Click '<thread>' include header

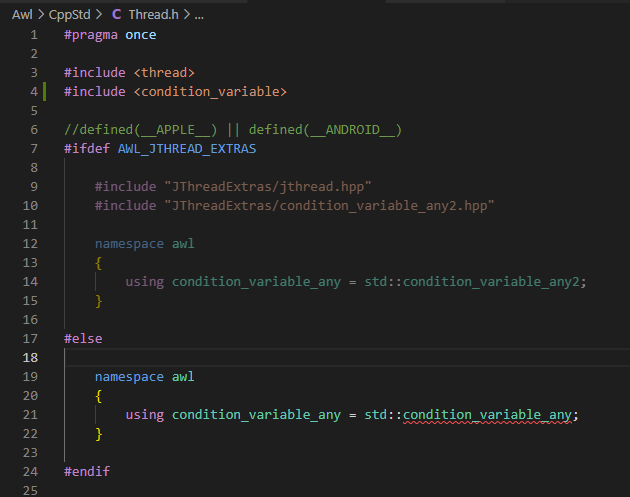point(164,73)
